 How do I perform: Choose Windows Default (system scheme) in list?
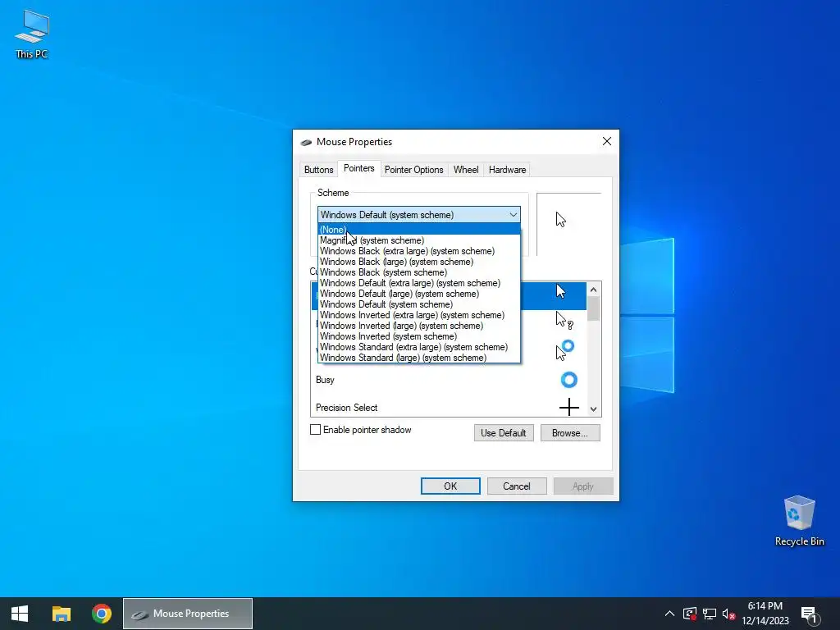tap(419, 304)
